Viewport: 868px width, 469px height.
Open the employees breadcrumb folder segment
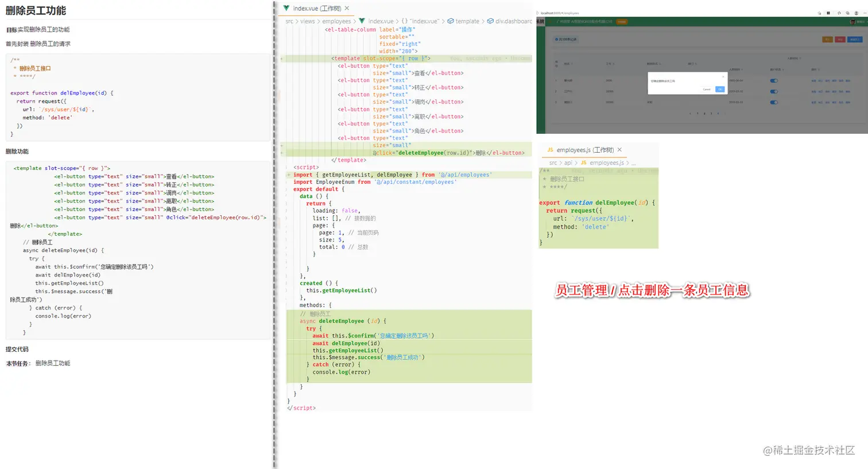tap(336, 21)
